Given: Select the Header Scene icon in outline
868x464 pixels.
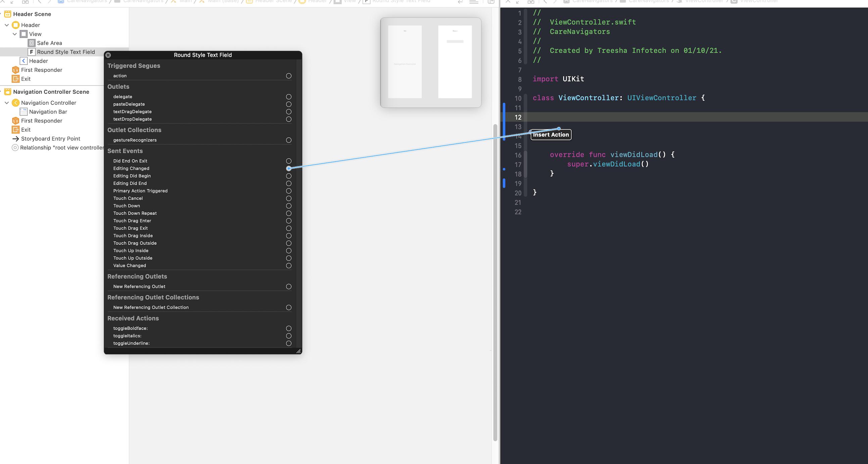Looking at the screenshot, I should click(7, 14).
